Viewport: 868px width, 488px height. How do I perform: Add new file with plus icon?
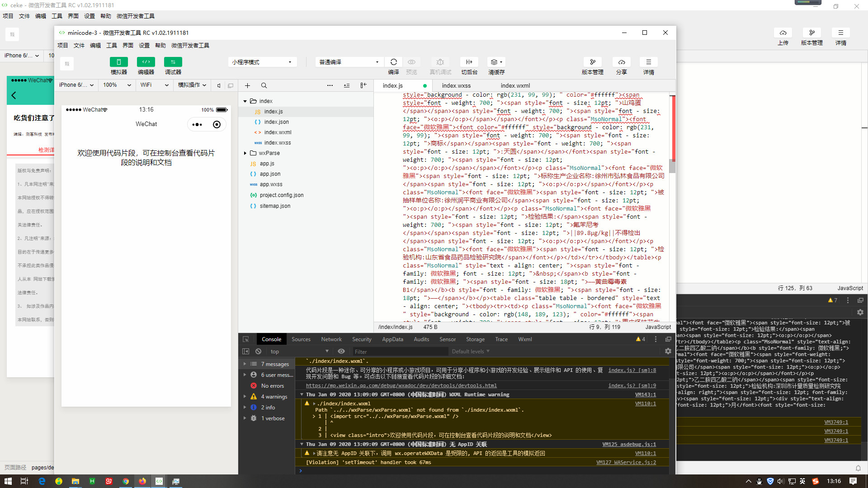[x=247, y=85]
